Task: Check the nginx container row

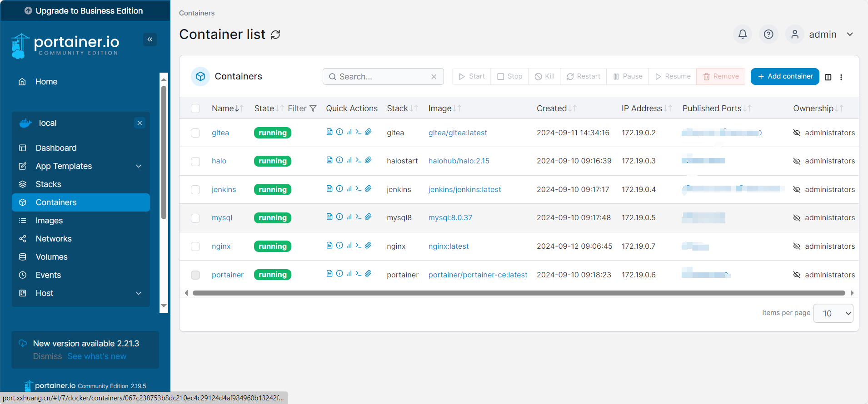Action: 195,246
